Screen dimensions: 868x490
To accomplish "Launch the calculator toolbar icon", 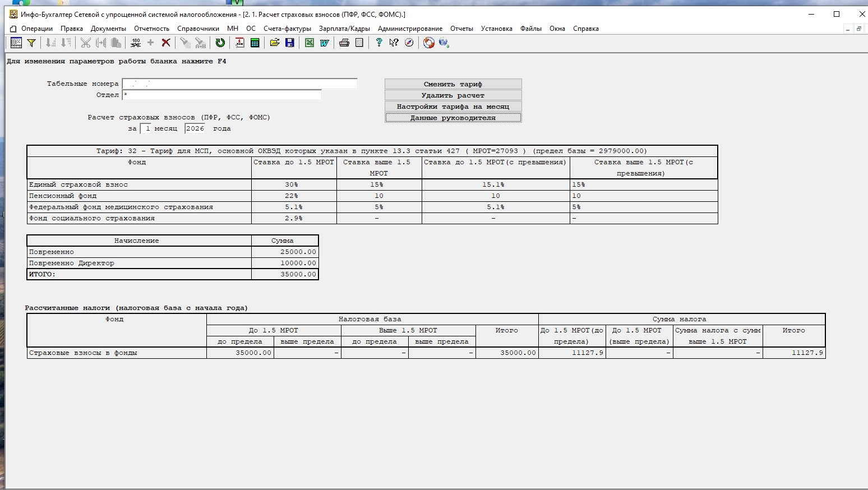I will click(255, 43).
